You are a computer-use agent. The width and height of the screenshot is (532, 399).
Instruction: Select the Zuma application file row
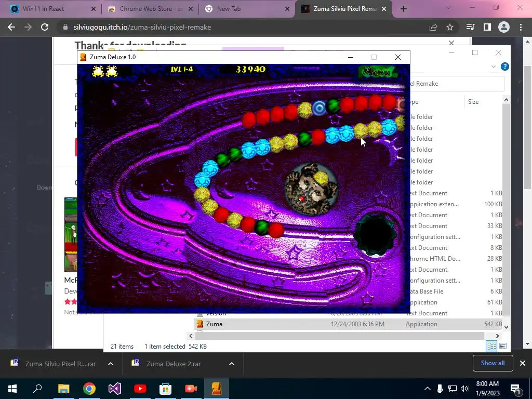[349, 324]
